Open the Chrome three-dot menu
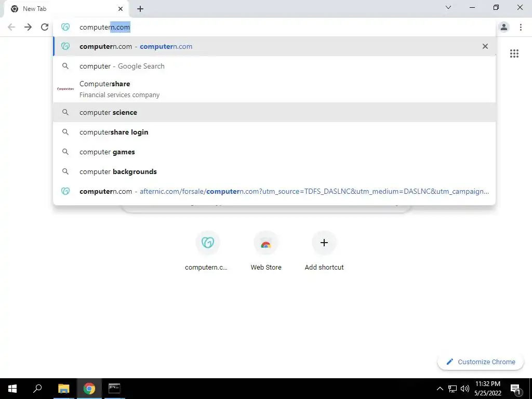This screenshot has width=532, height=399. pos(521,27)
